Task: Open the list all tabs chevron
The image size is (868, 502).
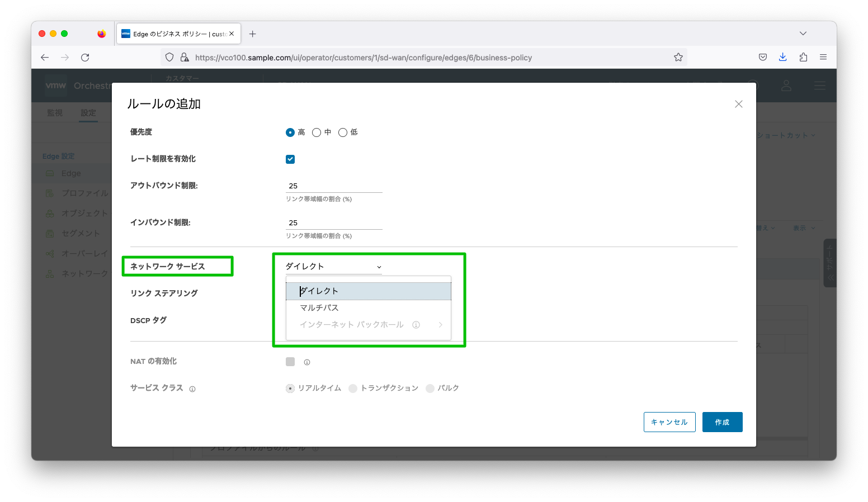Action: coord(803,34)
